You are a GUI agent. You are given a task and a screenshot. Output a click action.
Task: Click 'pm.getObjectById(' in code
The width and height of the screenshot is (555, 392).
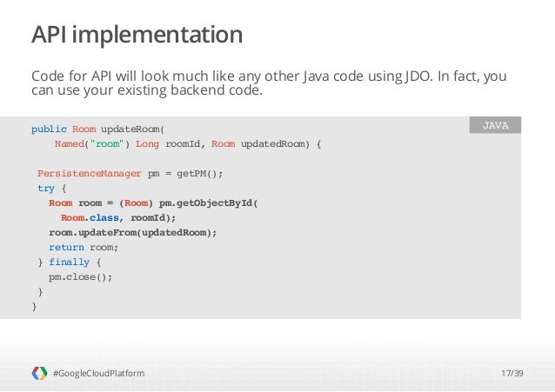pos(209,203)
